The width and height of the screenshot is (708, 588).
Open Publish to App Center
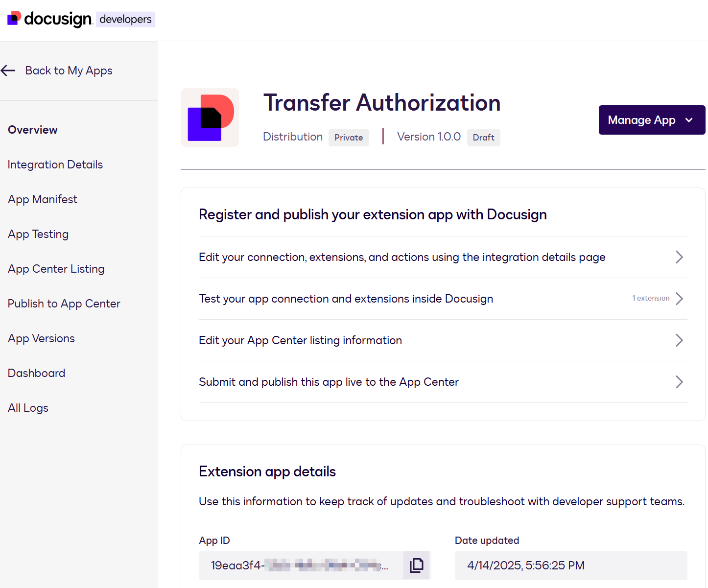[64, 304]
